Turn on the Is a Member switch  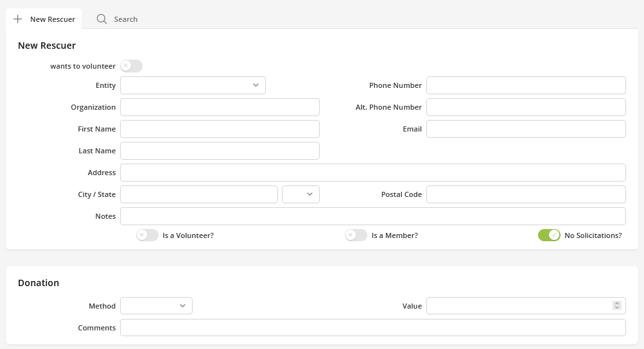coord(356,235)
